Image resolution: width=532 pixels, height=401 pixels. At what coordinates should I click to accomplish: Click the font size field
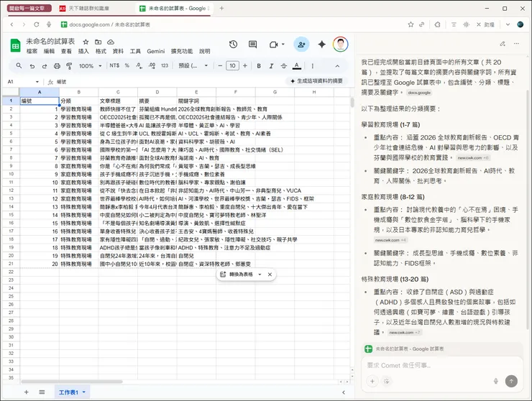coord(232,66)
